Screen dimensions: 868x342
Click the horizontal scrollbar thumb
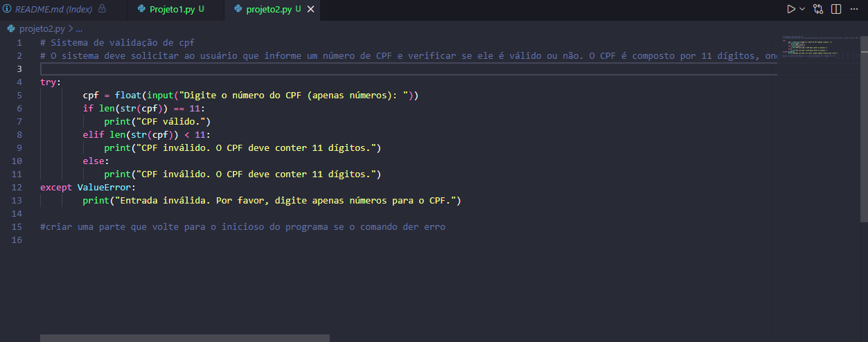185,338
